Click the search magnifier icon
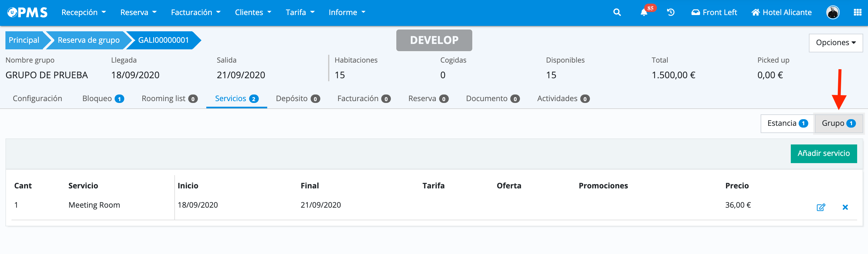868x254 pixels. [617, 12]
